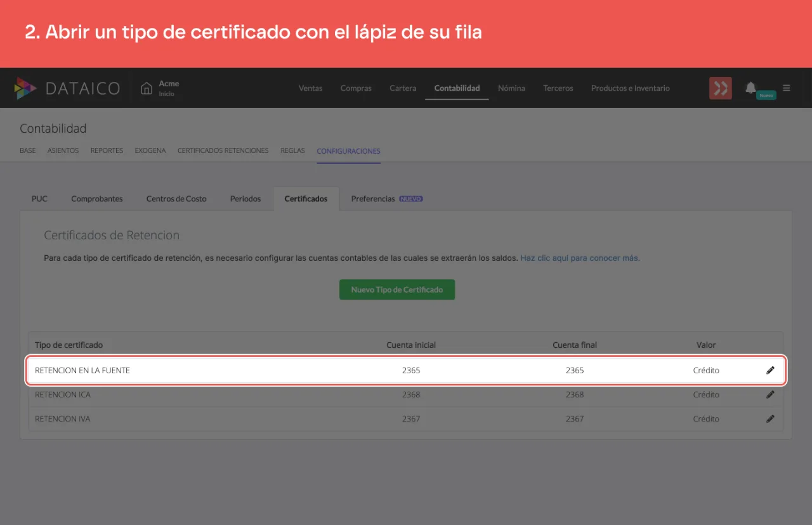812x525 pixels.
Task: Open the Nómina menu
Action: (x=511, y=88)
